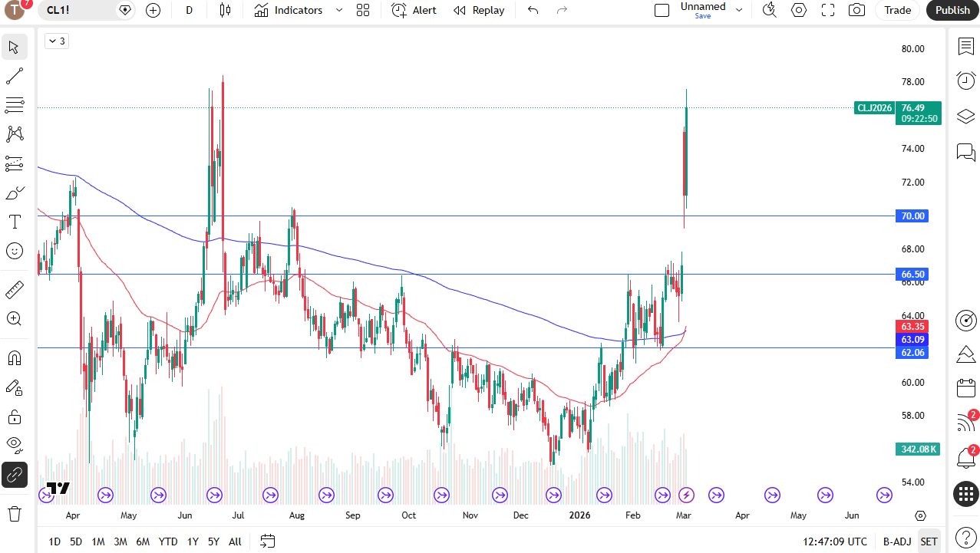Screen dimensions: 980x553
Task: Open the alerts clock panel
Action: 965,81
